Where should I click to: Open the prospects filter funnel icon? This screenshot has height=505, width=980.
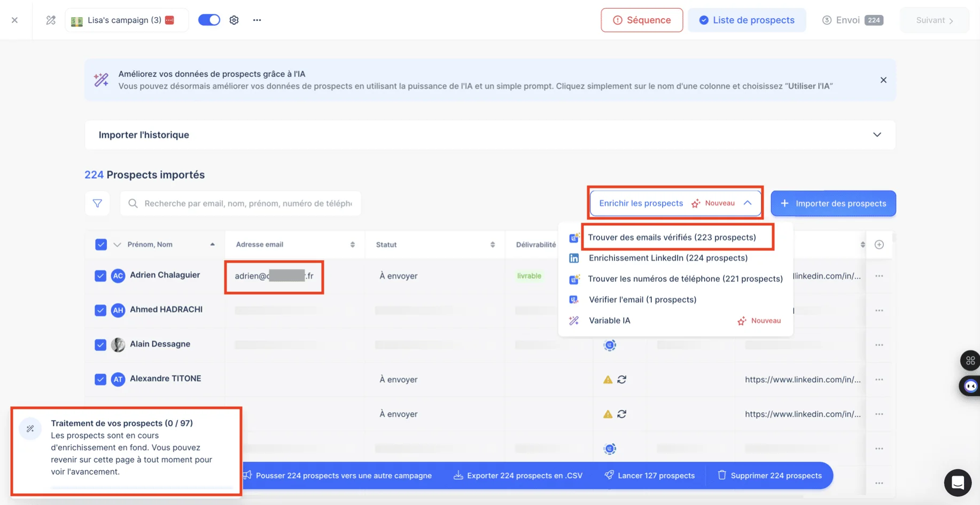97,203
